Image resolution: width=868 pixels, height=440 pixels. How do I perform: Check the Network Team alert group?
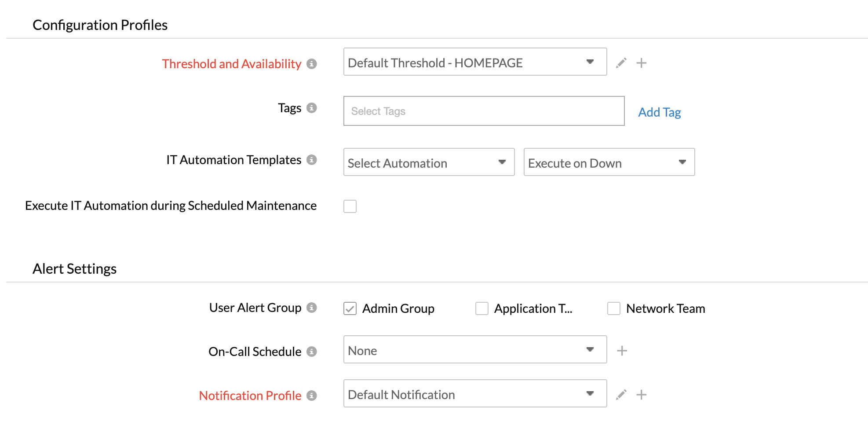click(614, 308)
